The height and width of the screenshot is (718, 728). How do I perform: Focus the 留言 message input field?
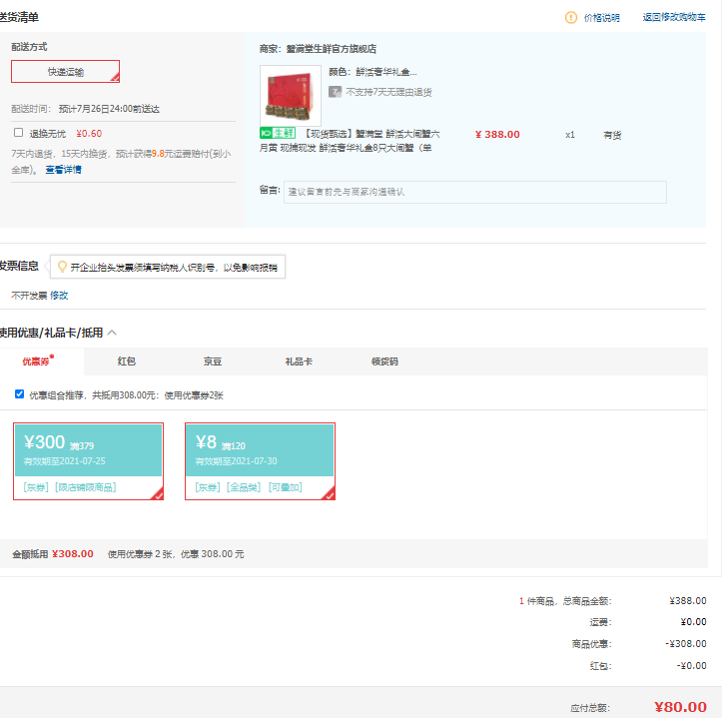(x=475, y=192)
